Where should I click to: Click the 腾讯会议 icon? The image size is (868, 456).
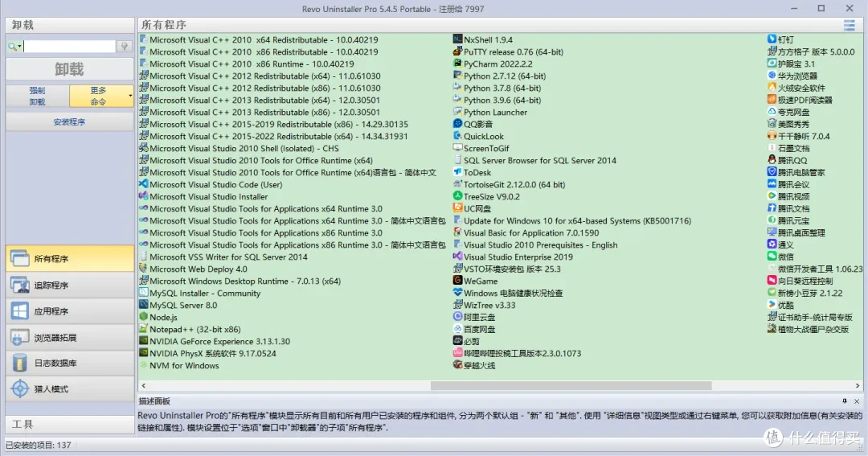tap(772, 184)
